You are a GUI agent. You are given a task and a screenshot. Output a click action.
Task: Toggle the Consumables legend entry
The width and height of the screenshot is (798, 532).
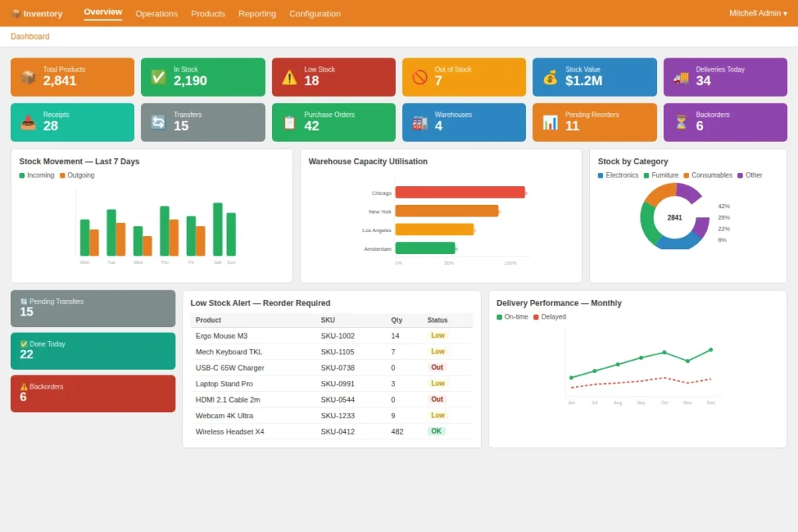click(x=708, y=175)
